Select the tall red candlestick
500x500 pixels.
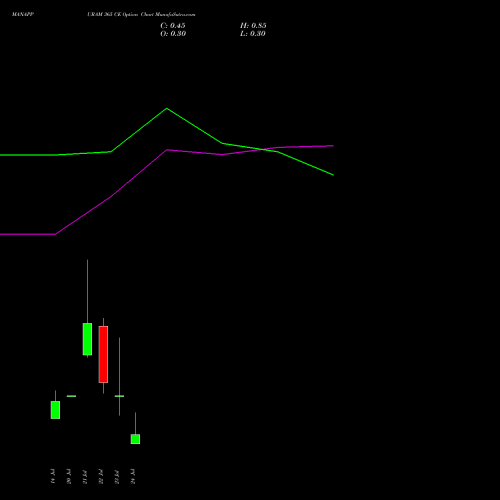(103, 354)
